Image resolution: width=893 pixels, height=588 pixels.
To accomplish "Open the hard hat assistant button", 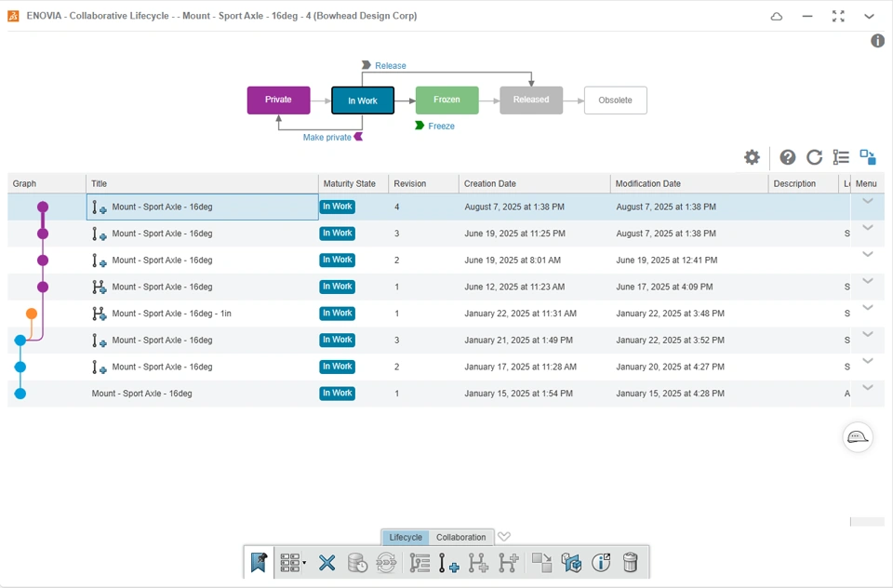I will pos(858,437).
